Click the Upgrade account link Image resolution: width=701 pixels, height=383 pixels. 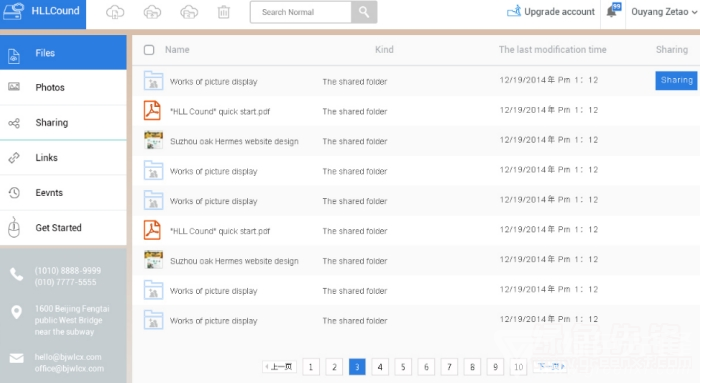(x=551, y=12)
